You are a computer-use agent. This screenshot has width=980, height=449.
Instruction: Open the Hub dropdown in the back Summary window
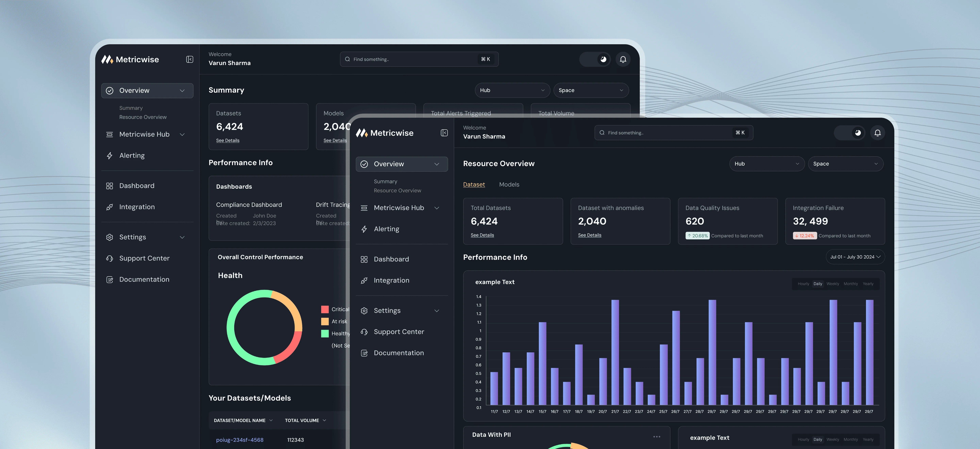tap(512, 90)
